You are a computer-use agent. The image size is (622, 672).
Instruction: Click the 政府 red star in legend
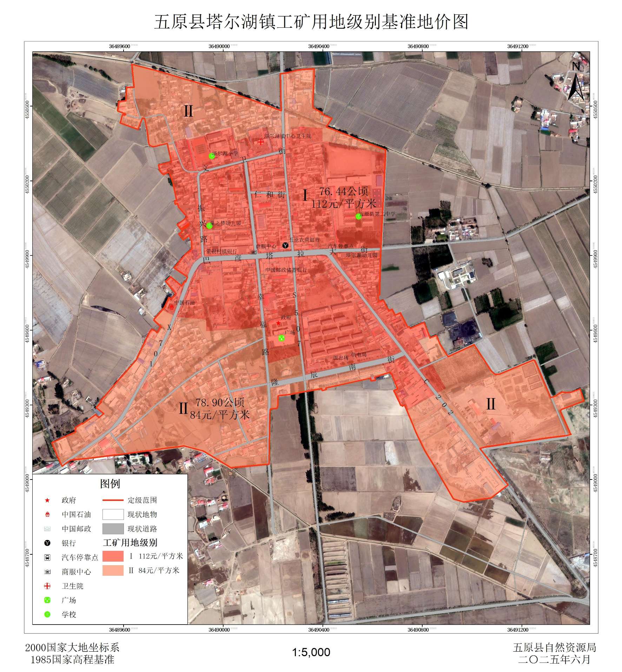47,500
